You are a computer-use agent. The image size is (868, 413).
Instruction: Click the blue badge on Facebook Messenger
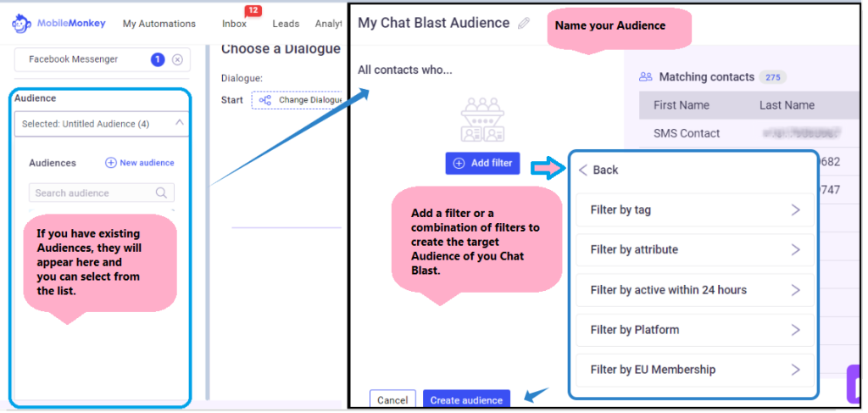click(x=158, y=60)
